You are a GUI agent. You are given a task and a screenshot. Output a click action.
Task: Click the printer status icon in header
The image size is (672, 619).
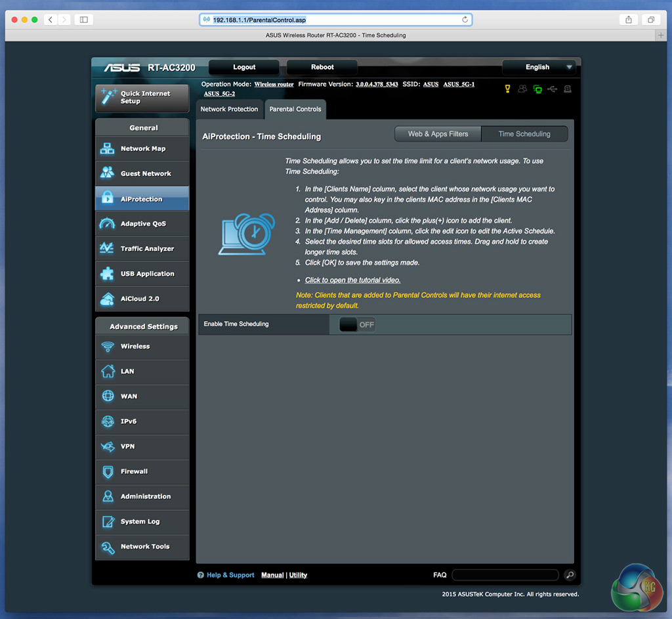coord(568,89)
